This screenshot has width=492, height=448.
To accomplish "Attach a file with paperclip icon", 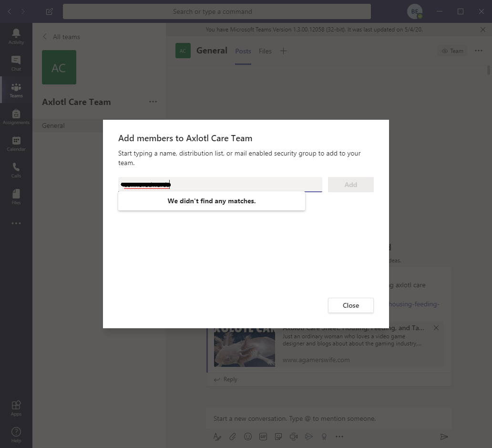I will click(233, 437).
